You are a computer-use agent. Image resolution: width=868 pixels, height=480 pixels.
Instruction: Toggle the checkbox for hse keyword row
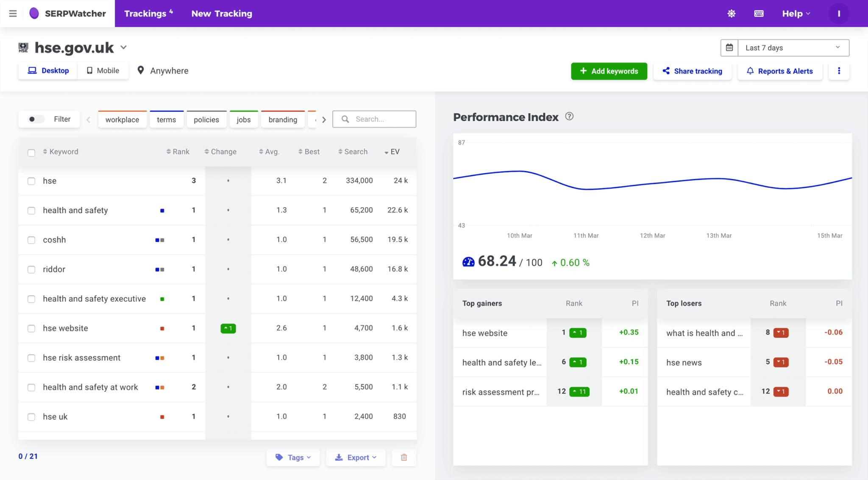coord(31,181)
